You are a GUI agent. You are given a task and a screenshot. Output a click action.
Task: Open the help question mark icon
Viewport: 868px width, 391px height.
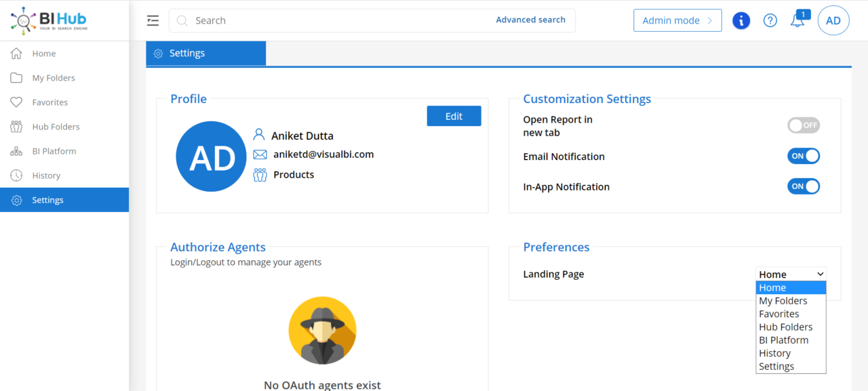[x=770, y=20]
